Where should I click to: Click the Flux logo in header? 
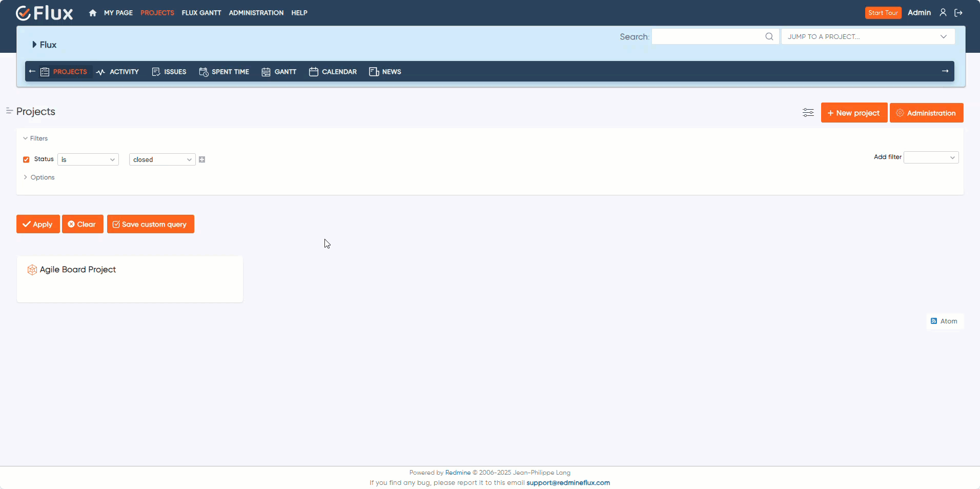coord(45,13)
